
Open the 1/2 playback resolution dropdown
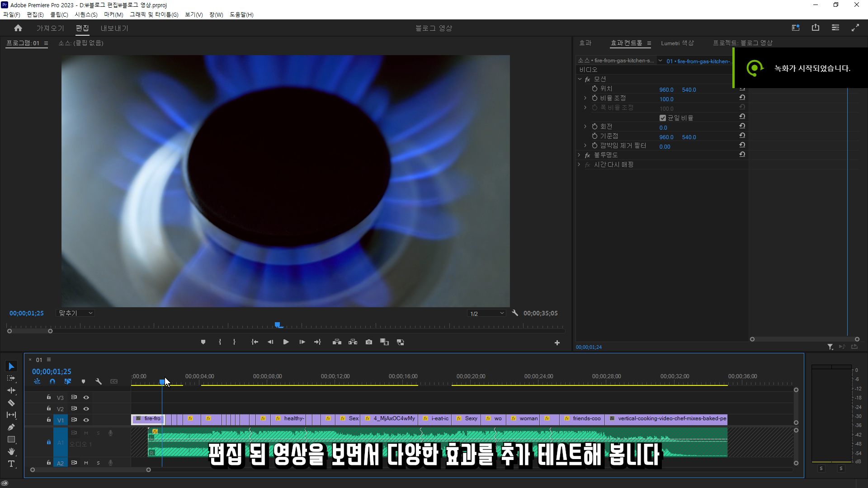coord(486,313)
